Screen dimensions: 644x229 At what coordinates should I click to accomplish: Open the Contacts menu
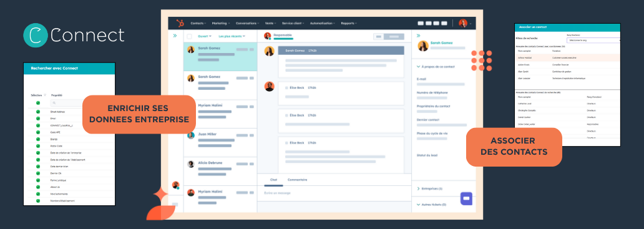pyautogui.click(x=199, y=23)
